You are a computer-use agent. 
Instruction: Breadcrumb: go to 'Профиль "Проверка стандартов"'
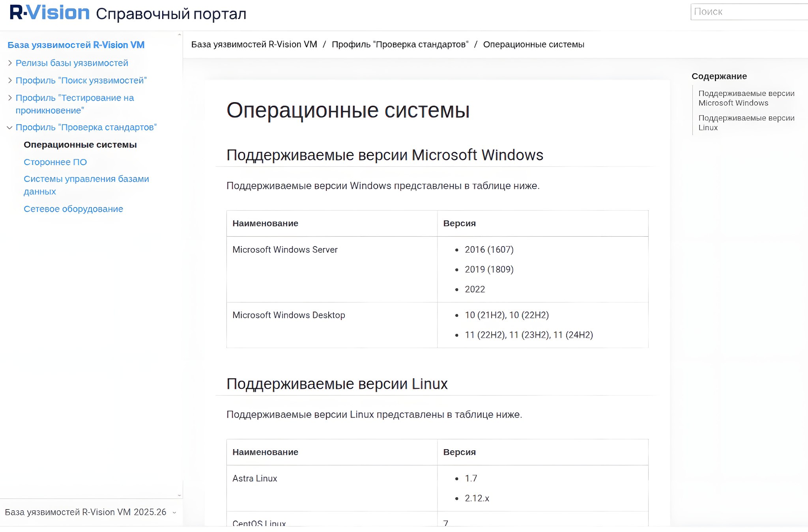click(x=400, y=45)
